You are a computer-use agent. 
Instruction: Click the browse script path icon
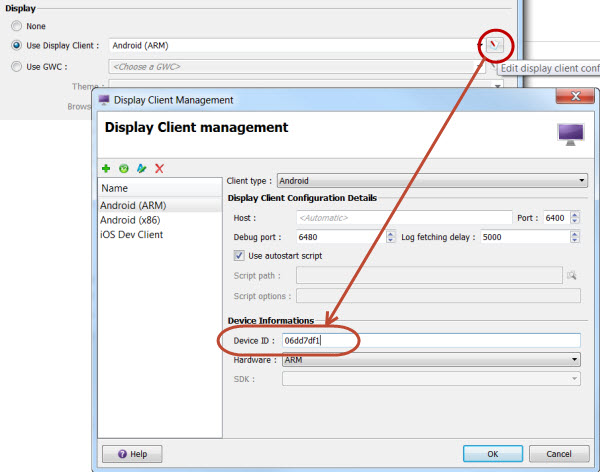(x=572, y=275)
